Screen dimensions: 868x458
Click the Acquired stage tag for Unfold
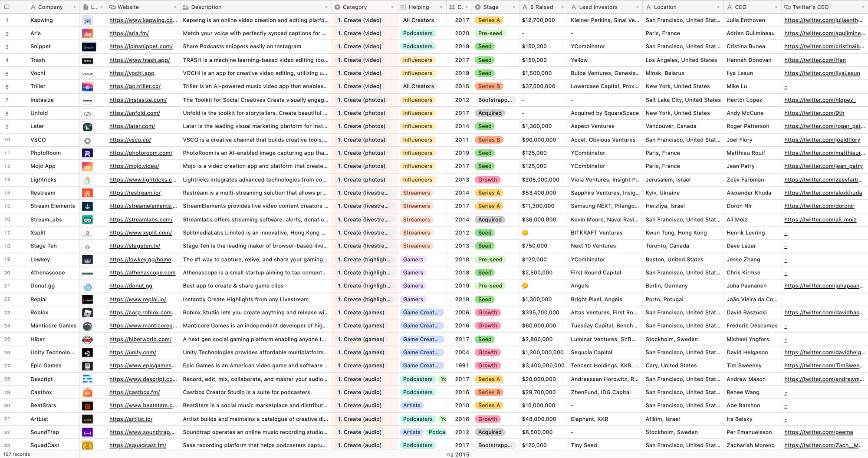pos(490,113)
